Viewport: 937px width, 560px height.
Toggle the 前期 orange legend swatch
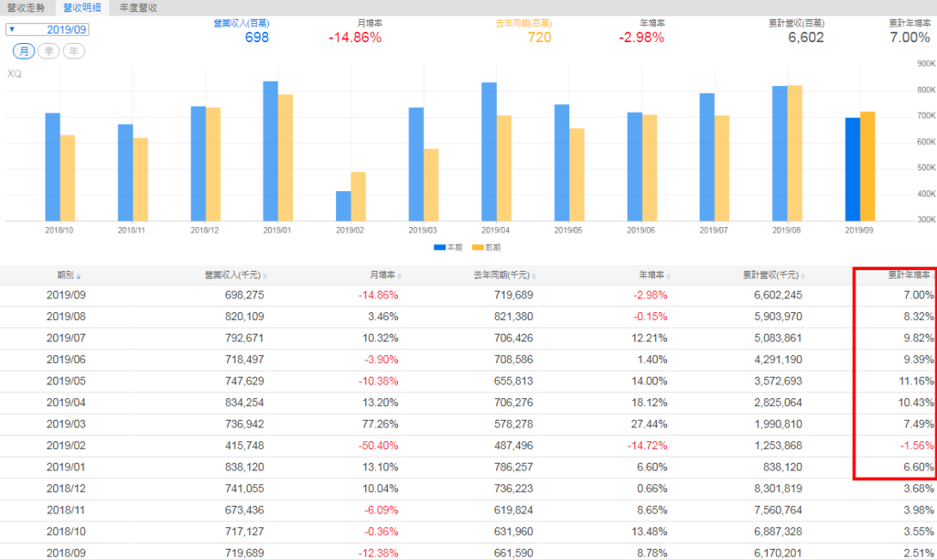478,247
